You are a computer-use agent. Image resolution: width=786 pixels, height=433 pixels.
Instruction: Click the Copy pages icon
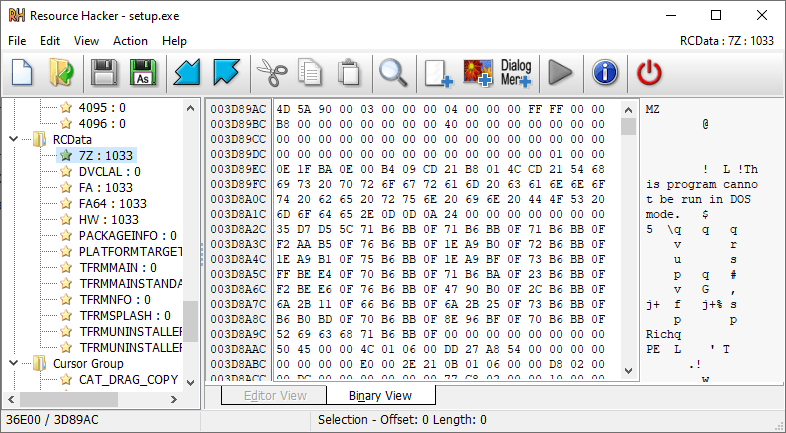click(x=310, y=73)
